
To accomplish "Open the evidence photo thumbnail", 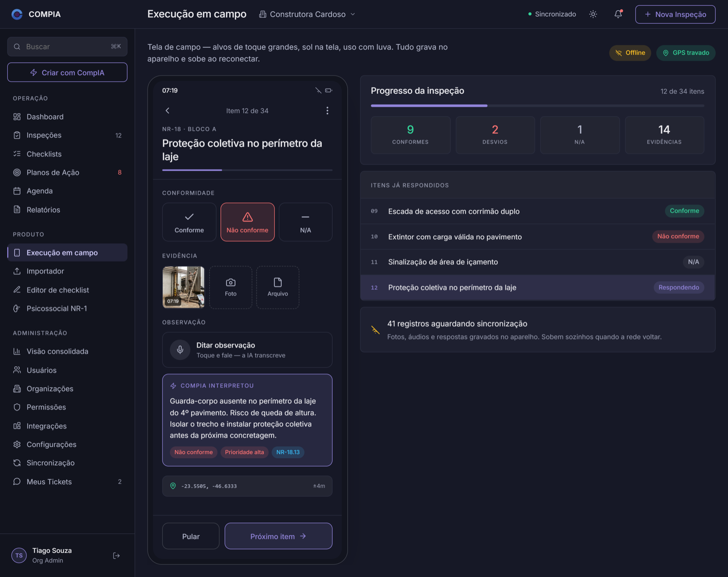I will (183, 288).
